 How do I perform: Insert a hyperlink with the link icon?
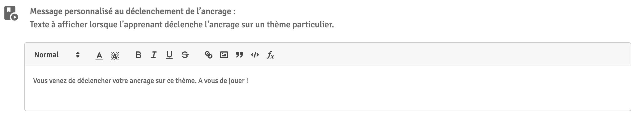coord(208,55)
